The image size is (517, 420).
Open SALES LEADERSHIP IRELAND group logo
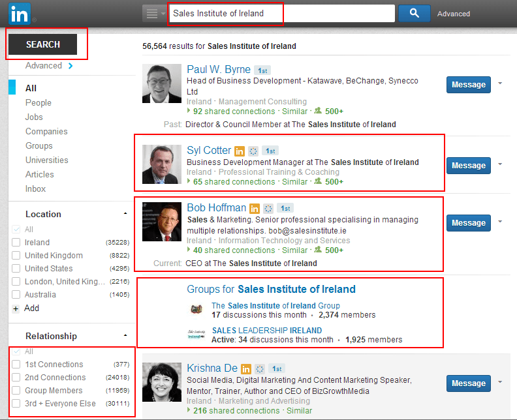(x=196, y=335)
